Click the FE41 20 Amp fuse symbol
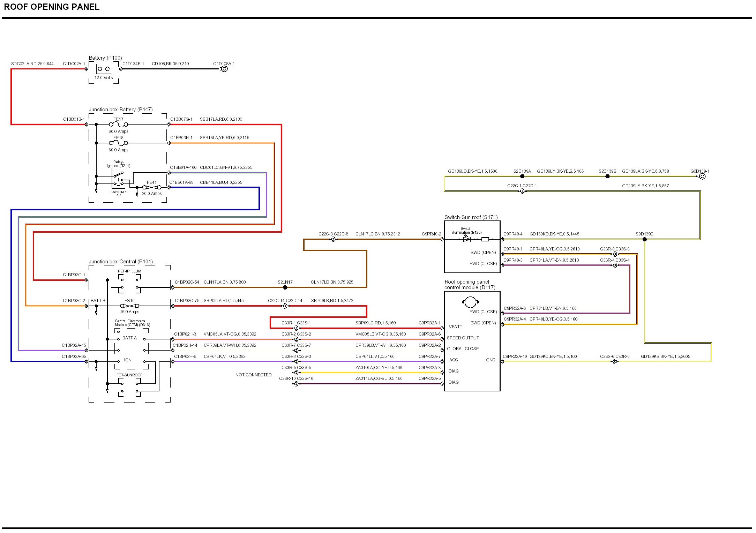756x533 pixels. point(152,187)
